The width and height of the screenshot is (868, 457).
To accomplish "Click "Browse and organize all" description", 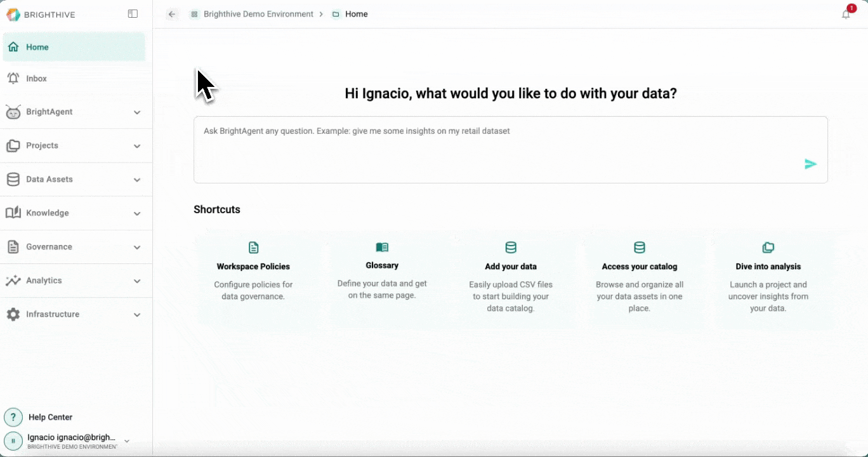I will pos(640,284).
